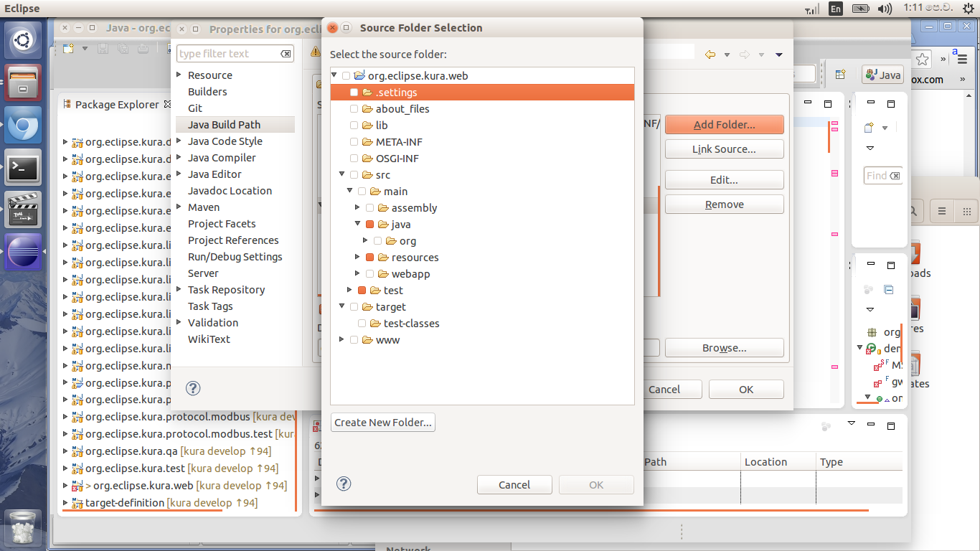Image resolution: width=980 pixels, height=551 pixels.
Task: Expand the www folder node
Action: click(x=342, y=340)
